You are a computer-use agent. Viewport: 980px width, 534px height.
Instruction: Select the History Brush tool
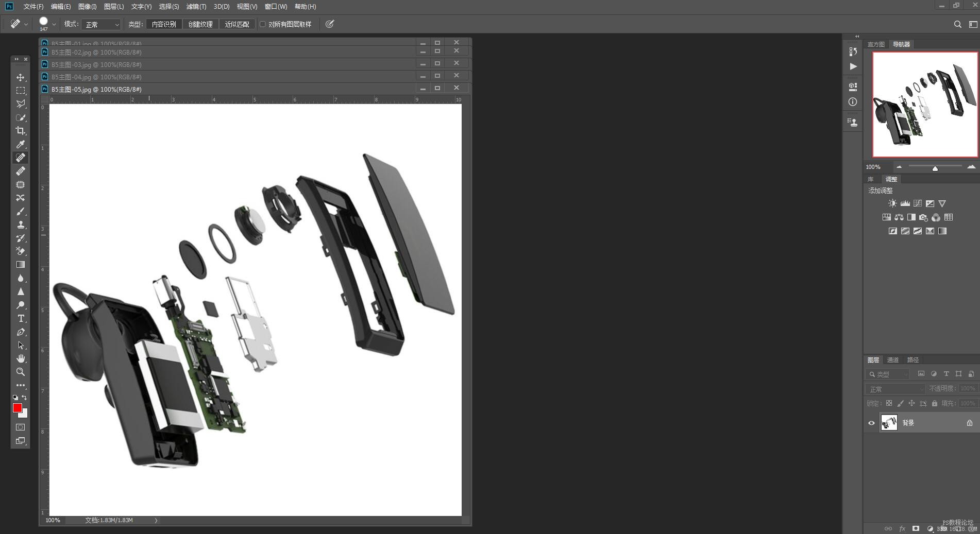(21, 238)
